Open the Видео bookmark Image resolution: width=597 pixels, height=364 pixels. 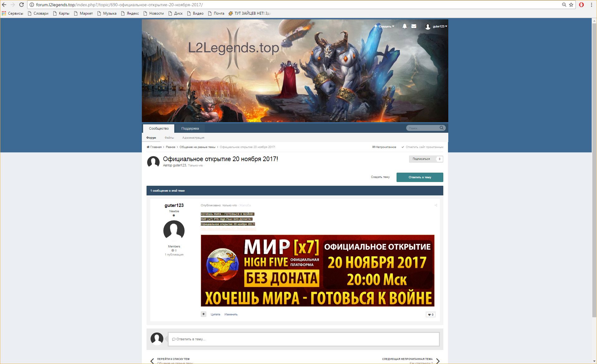tap(195, 13)
